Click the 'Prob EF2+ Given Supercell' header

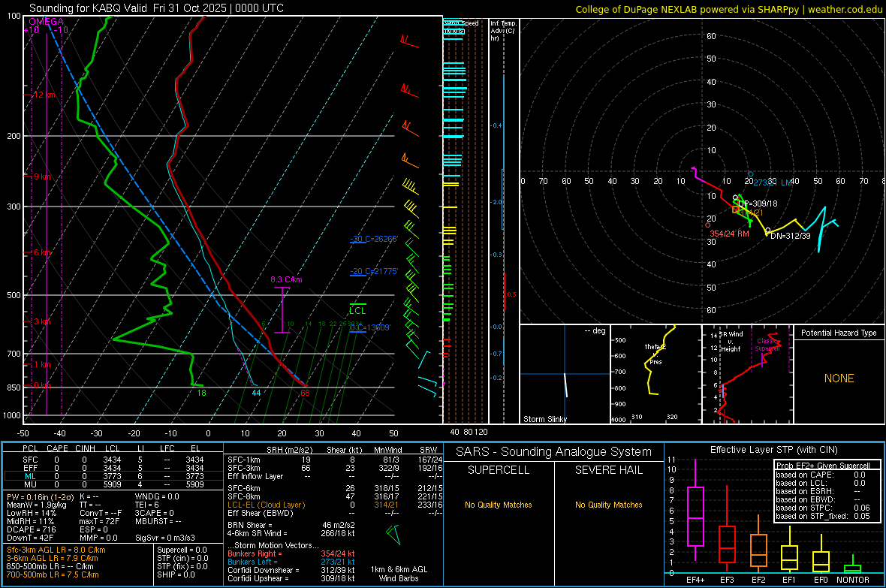[x=823, y=466]
